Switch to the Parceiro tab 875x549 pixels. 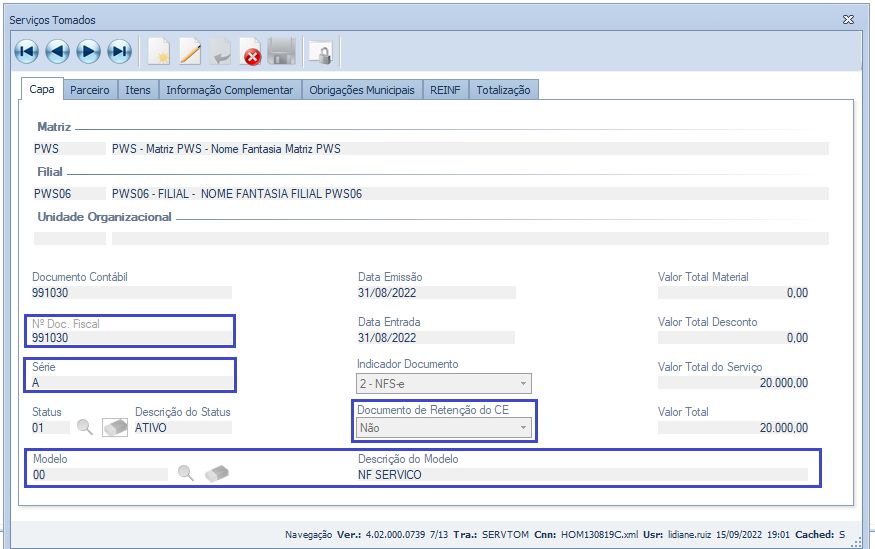90,90
